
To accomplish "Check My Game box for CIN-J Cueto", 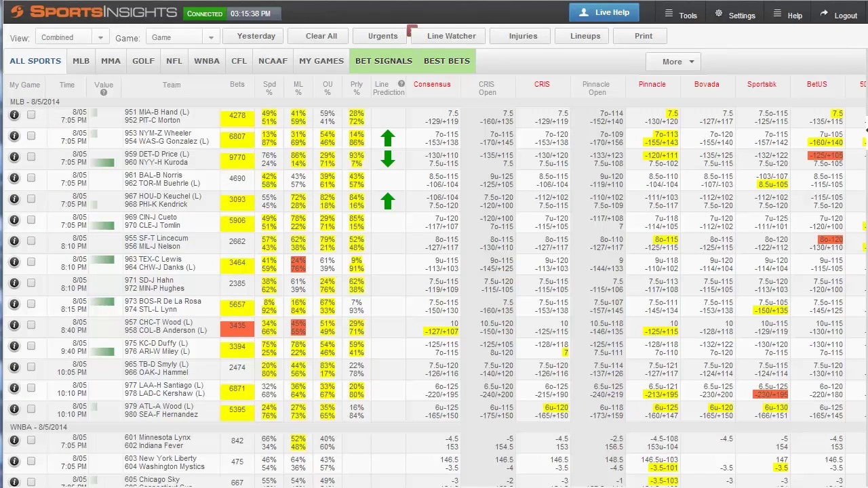I will (x=31, y=220).
